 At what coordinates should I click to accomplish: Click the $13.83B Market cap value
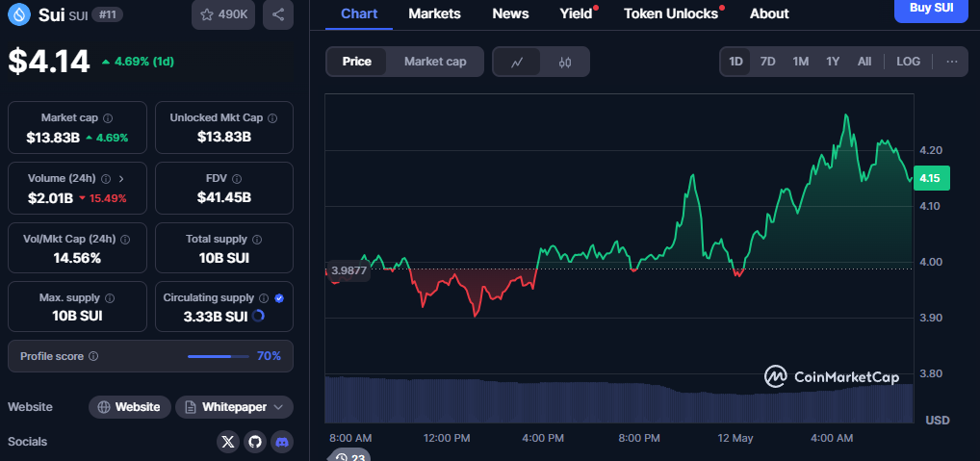(53, 138)
